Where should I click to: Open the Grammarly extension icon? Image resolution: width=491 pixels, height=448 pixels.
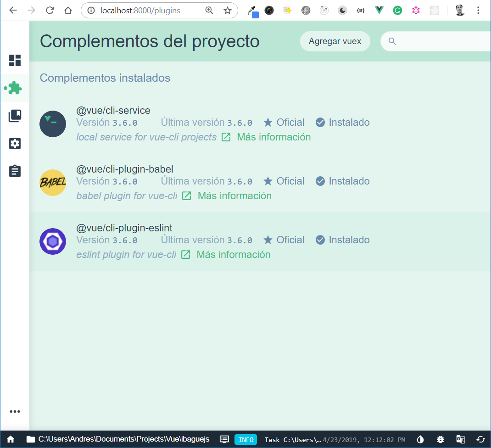pyautogui.click(x=397, y=11)
